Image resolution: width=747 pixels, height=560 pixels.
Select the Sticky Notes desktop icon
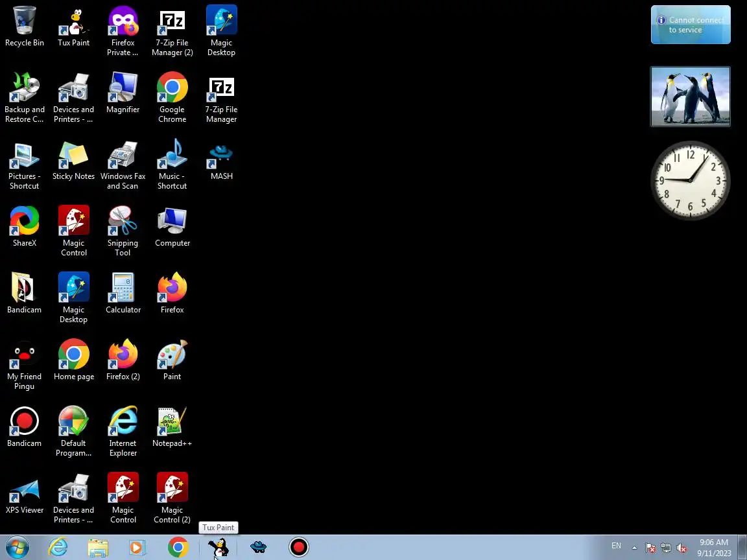[73, 160]
